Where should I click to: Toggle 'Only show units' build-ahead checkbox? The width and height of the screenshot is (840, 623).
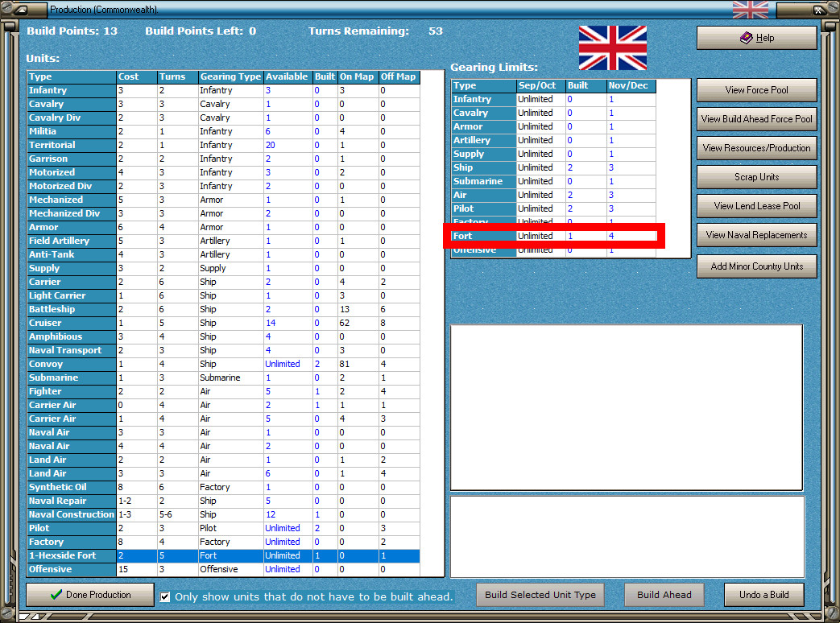[x=165, y=596]
